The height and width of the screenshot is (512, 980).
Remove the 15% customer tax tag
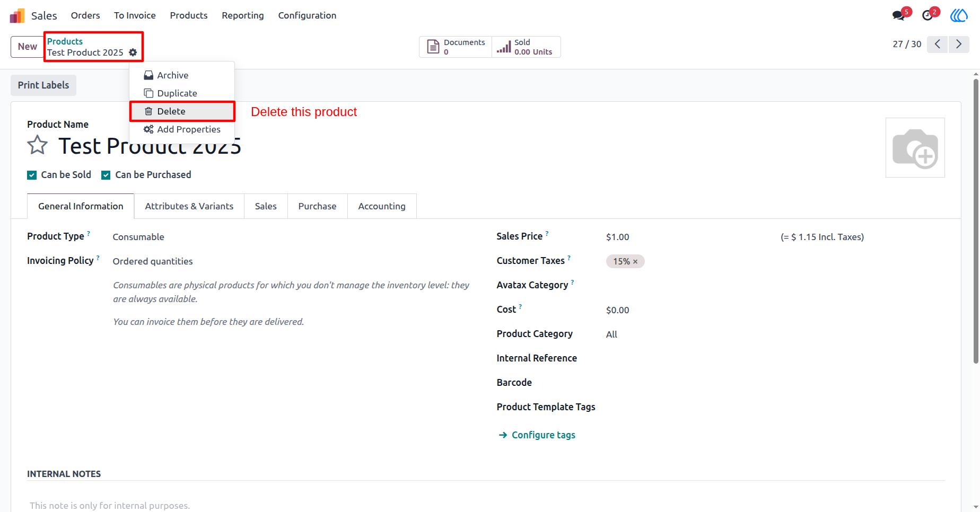tap(635, 262)
